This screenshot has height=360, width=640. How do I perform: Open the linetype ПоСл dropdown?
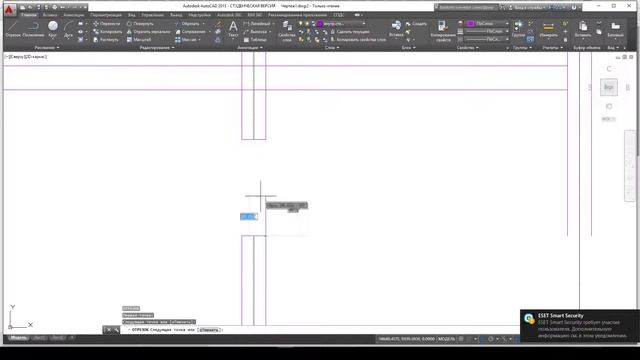click(488, 39)
